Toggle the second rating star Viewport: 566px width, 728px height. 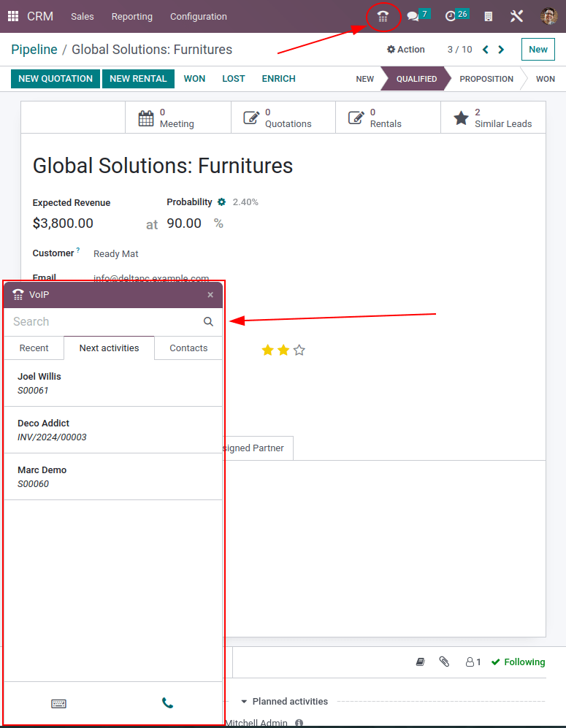(x=283, y=350)
